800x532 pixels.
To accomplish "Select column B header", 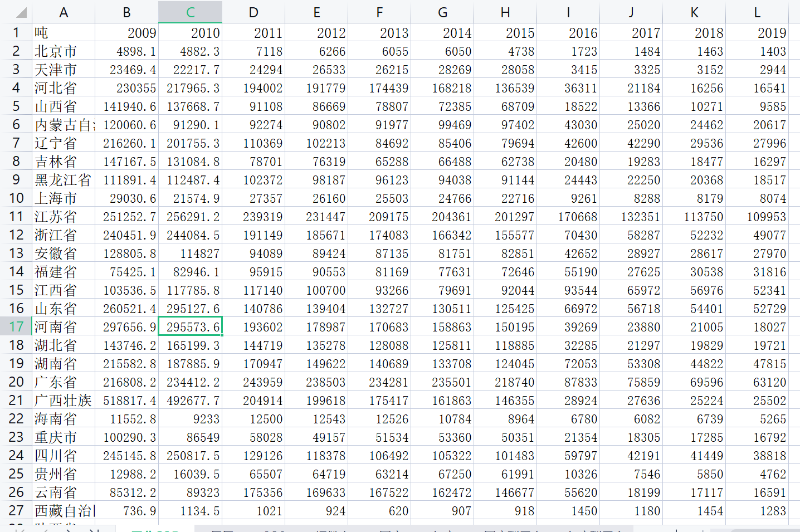I will point(127,12).
